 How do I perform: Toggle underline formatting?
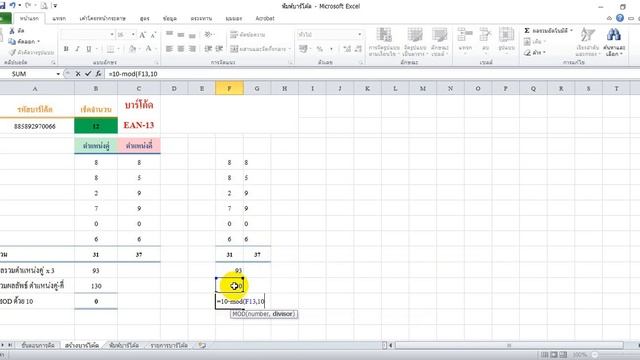tap(89, 49)
